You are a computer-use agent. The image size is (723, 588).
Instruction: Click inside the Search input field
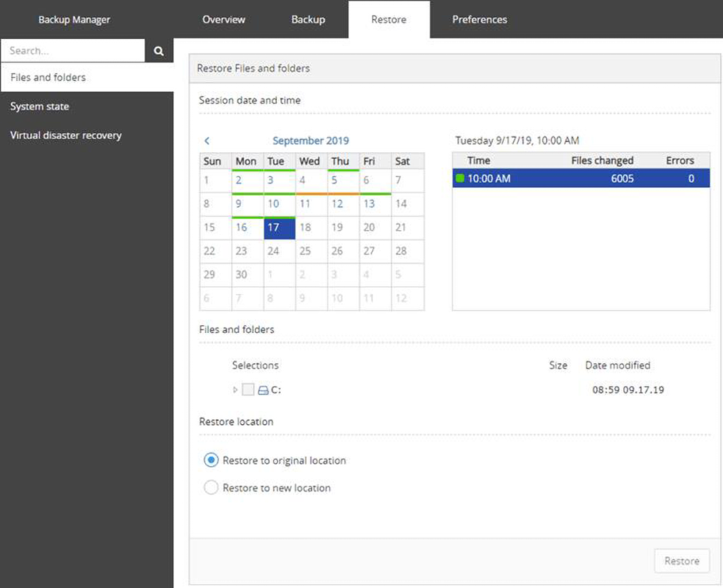coord(73,51)
